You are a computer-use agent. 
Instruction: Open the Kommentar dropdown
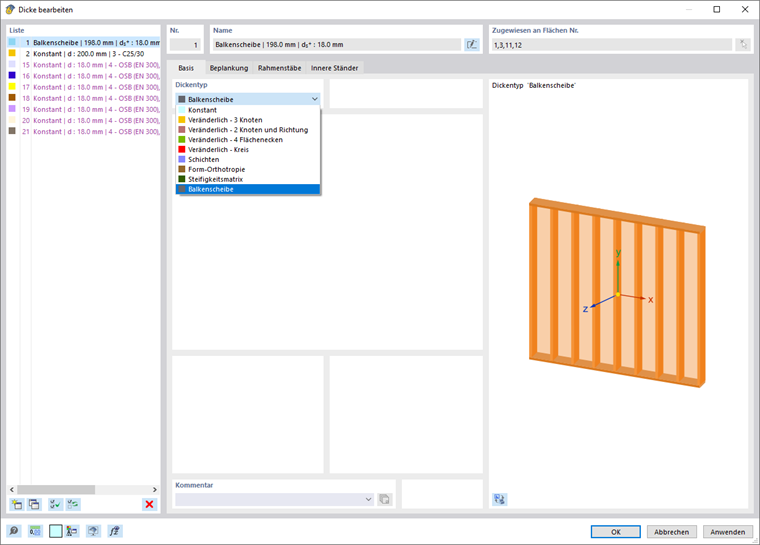[368, 499]
